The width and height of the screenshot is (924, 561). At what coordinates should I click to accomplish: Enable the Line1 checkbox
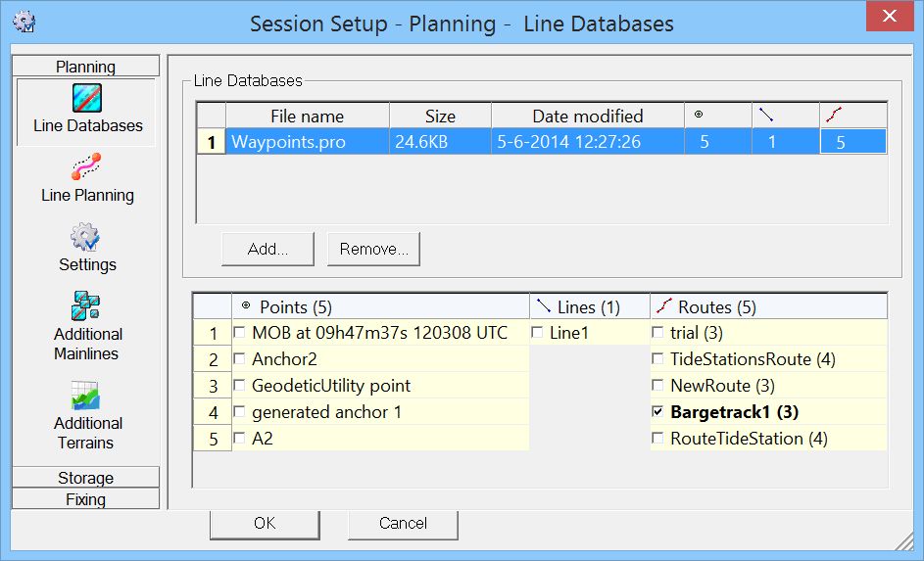coord(538,333)
